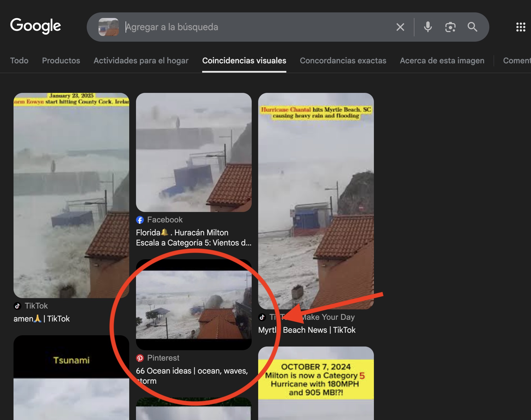Click the Pinterest source icon

pyautogui.click(x=140, y=358)
